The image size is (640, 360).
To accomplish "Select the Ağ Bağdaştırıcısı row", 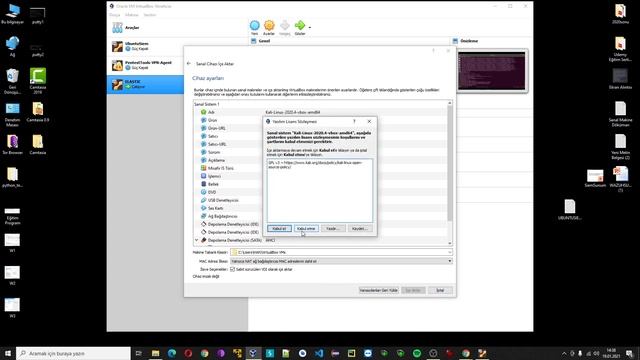I will coord(321,216).
